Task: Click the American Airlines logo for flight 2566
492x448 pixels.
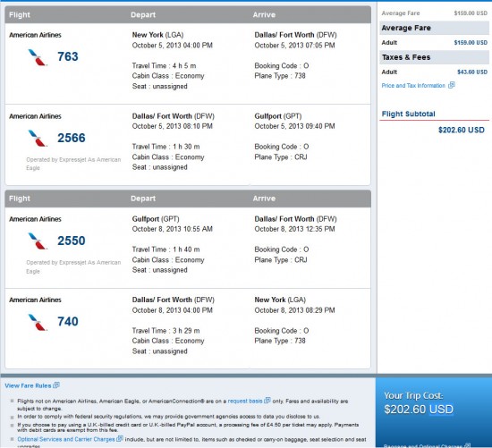Action: click(38, 139)
